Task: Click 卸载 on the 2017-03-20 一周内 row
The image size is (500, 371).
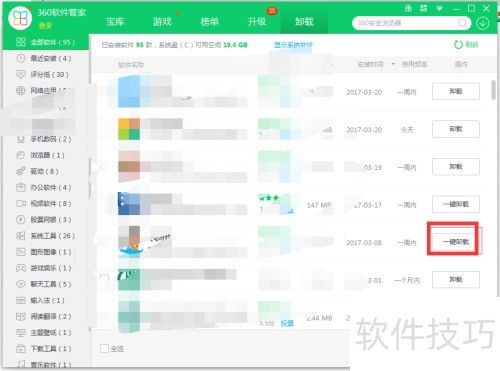Action: pyautogui.click(x=456, y=91)
